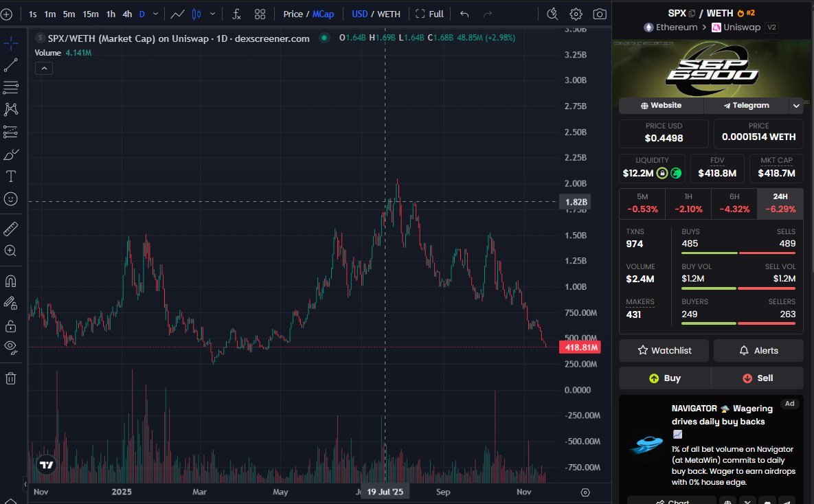Screen dimensions: 814x504
Task: Collapse the indicator legend chevron
Action: [44, 69]
